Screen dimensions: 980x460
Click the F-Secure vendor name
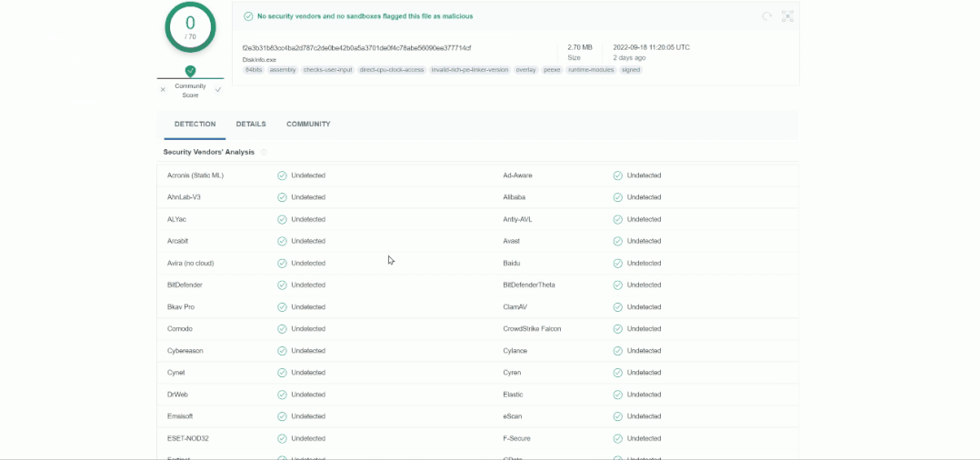pyautogui.click(x=517, y=438)
